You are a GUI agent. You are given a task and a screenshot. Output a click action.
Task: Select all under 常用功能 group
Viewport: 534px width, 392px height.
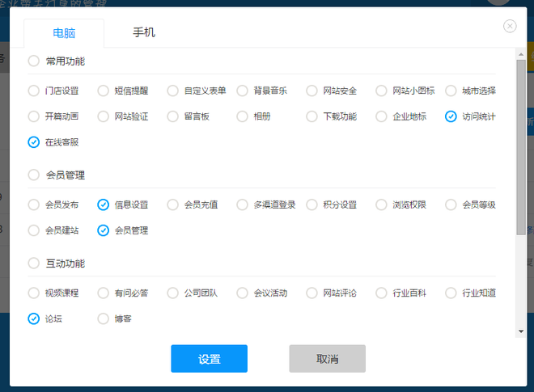coord(33,61)
